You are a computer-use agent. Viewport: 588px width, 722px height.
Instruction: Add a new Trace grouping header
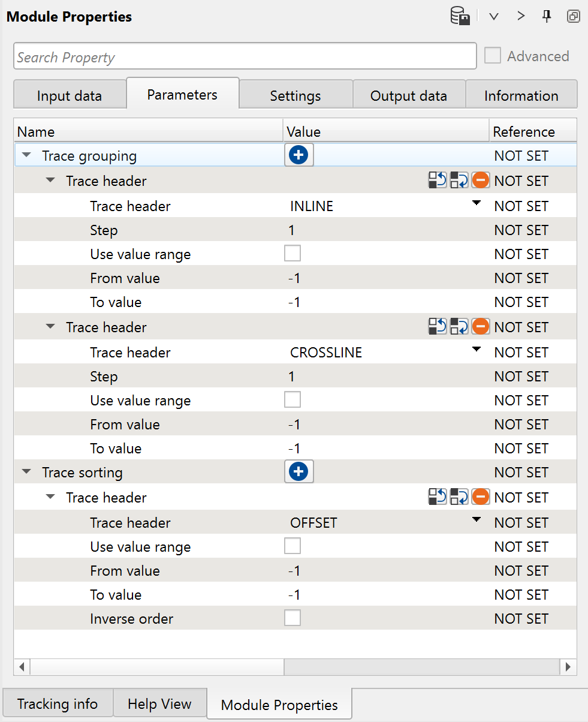pos(298,156)
